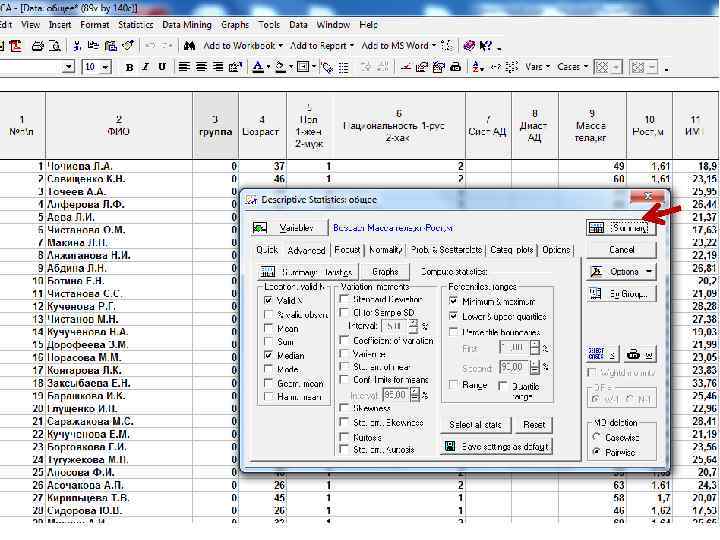Click the Print toolbar icon

(x=38, y=46)
